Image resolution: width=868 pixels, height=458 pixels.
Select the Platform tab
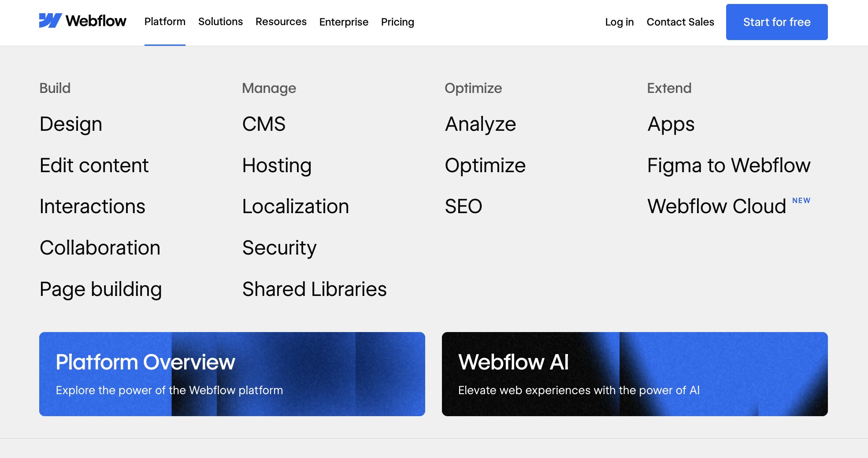[x=165, y=21]
